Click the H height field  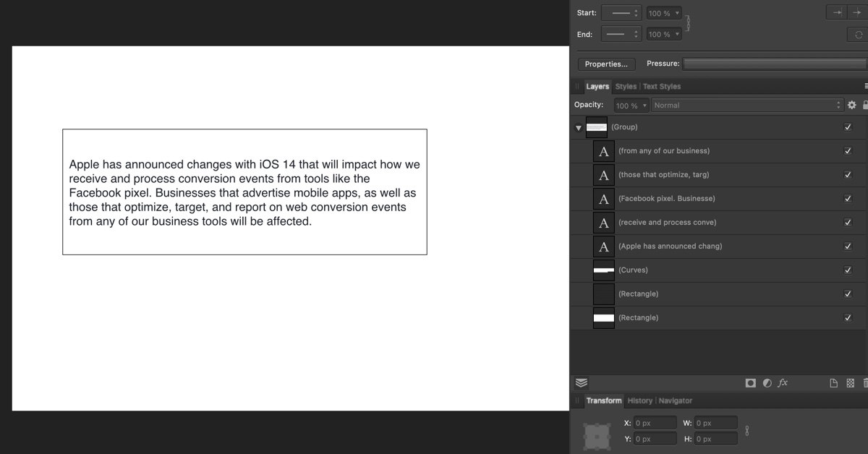(x=715, y=439)
